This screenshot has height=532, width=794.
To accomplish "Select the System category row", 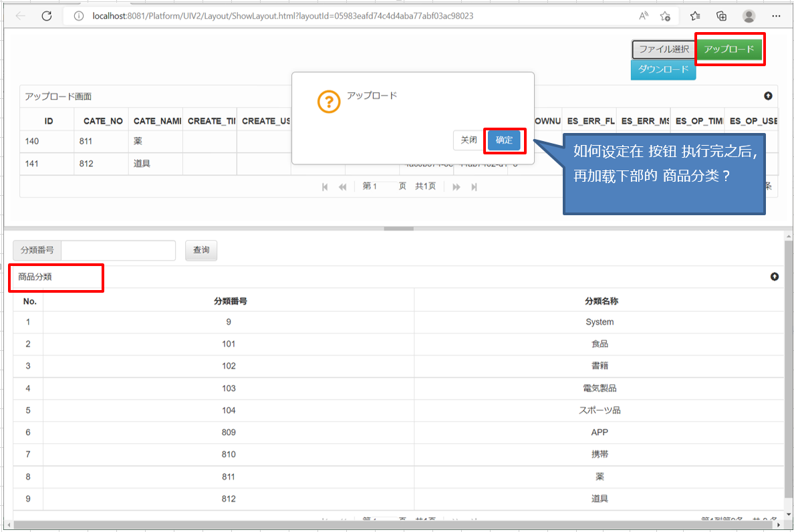I will point(398,322).
